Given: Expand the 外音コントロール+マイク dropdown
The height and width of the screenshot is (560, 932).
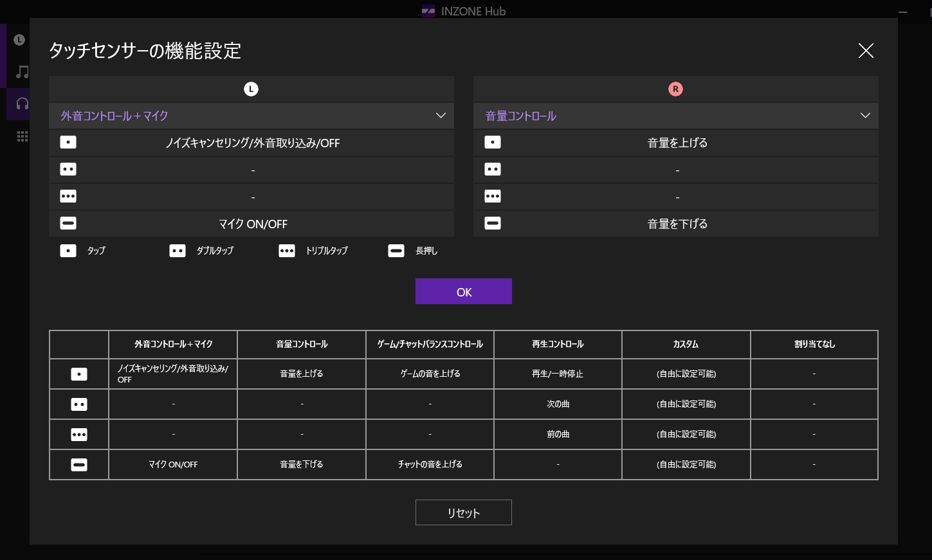Looking at the screenshot, I should (251, 116).
